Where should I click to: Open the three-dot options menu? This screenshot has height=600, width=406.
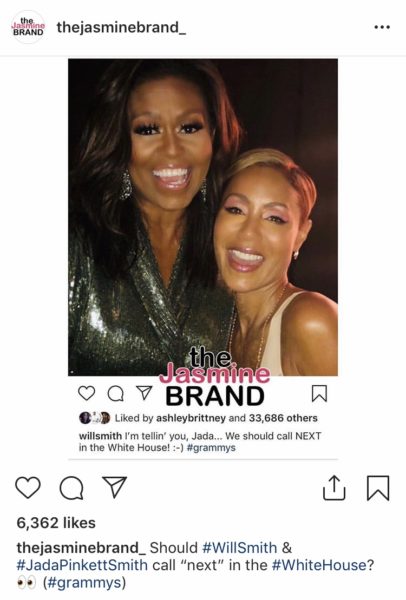(x=382, y=27)
